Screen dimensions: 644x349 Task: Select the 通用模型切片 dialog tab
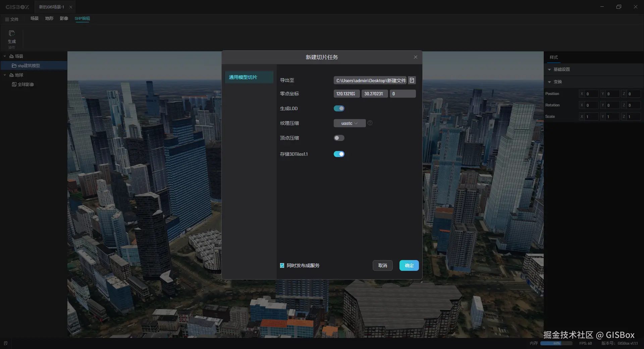(249, 77)
